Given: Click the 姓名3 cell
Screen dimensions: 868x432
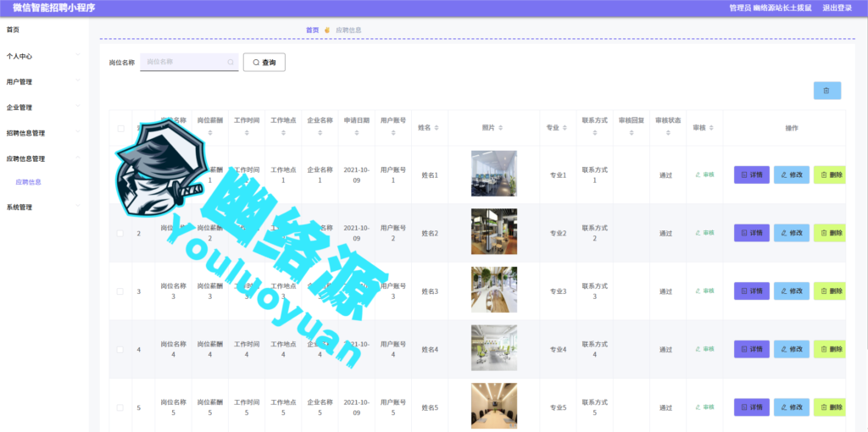Looking at the screenshot, I should [430, 291].
